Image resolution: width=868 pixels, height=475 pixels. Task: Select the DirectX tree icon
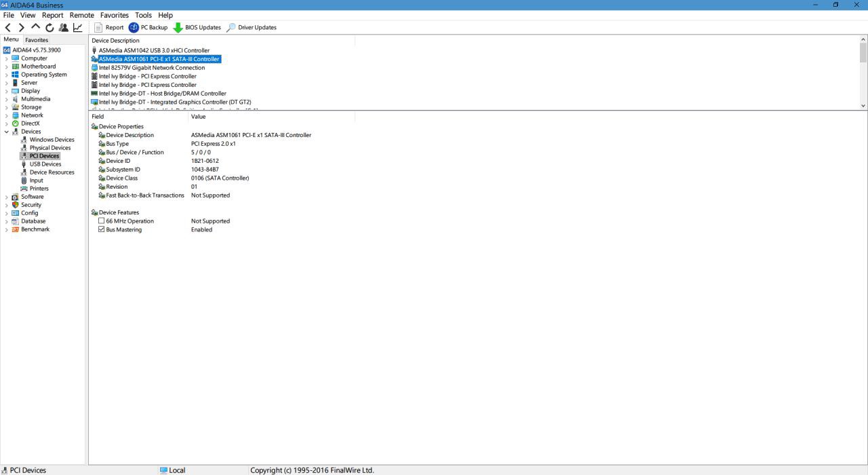(16, 123)
